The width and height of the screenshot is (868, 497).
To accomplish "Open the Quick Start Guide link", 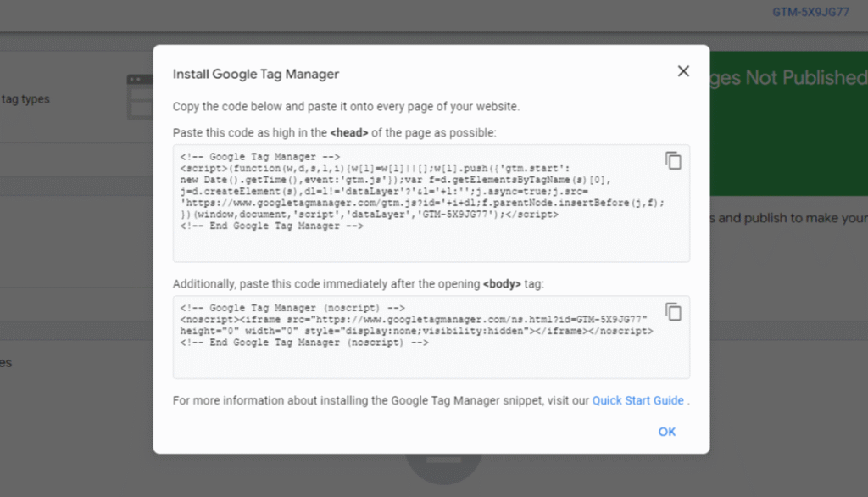I will point(637,400).
